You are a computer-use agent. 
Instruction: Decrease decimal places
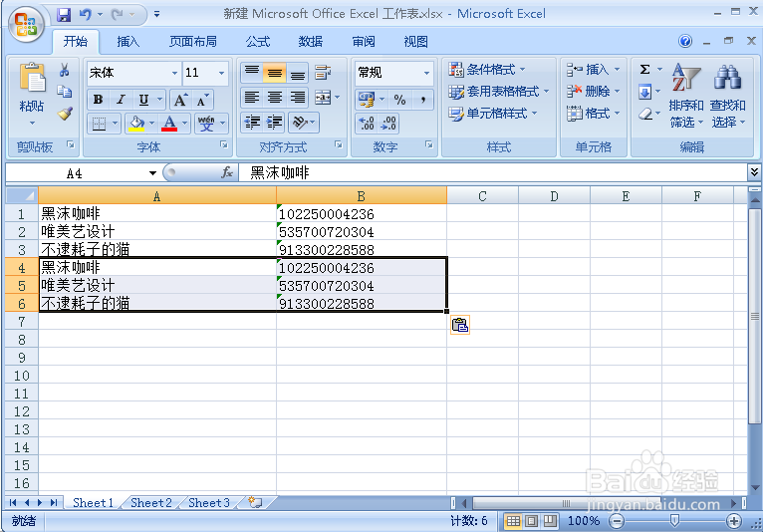click(x=388, y=123)
